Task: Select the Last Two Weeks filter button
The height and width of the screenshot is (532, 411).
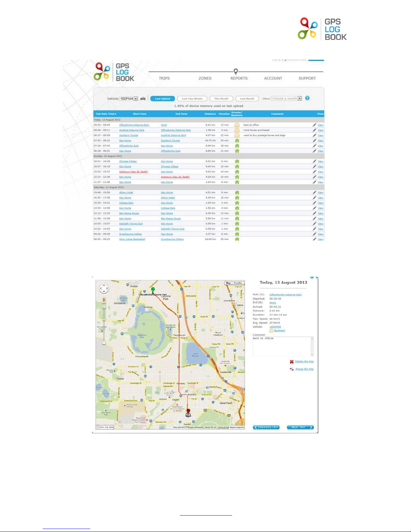Action: point(192,99)
